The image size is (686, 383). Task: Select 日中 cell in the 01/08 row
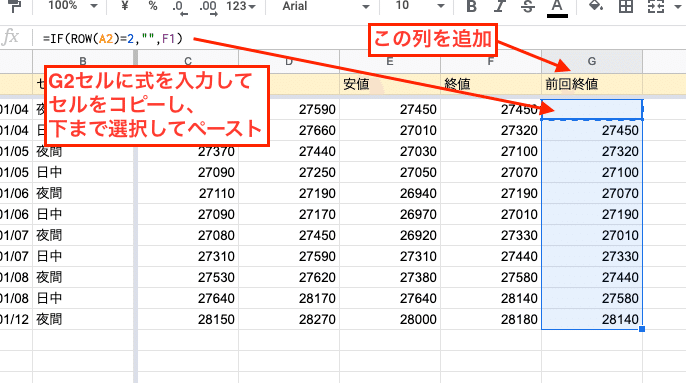click(x=83, y=299)
